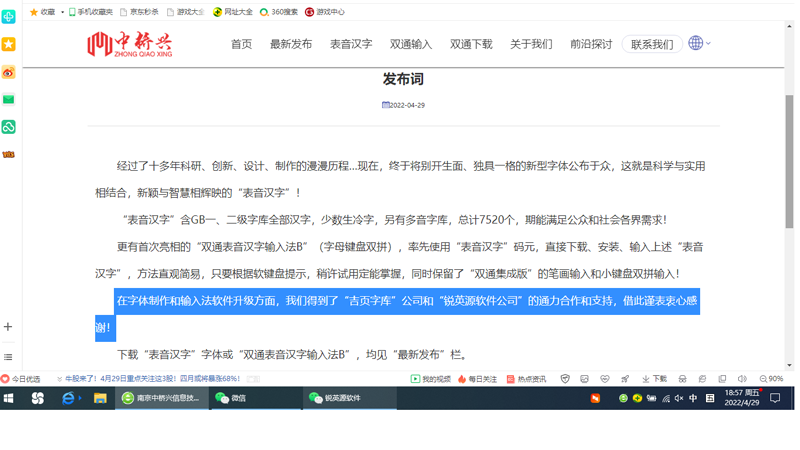Open 手机收藏夹 bookmark
Image resolution: width=800 pixels, height=450 pixels.
pyautogui.click(x=91, y=12)
